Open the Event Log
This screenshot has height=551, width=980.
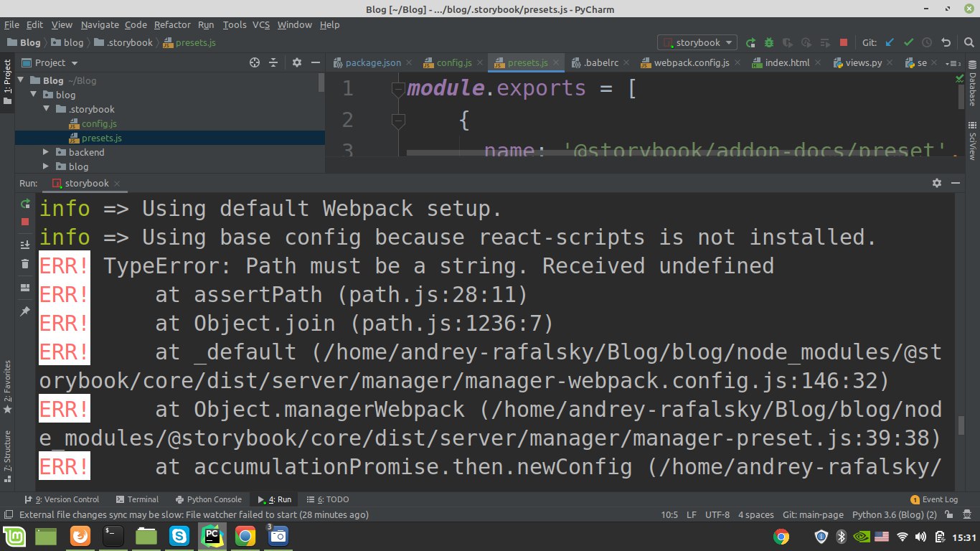[934, 499]
